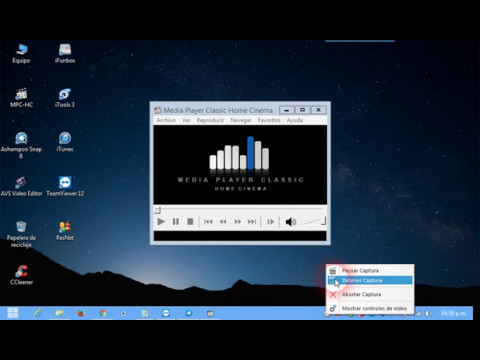Select the Papelera de reciclaje icon
The width and height of the screenshot is (480, 360).
(x=21, y=234)
